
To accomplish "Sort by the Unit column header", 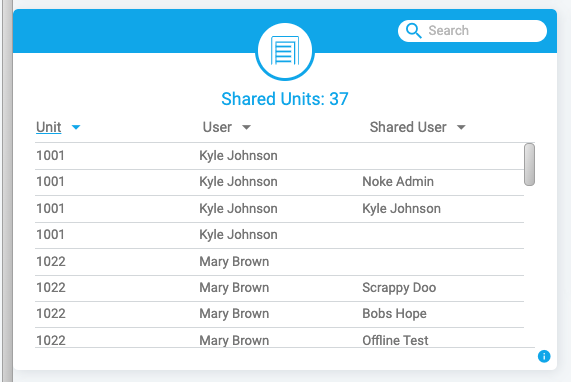I will click(x=48, y=127).
